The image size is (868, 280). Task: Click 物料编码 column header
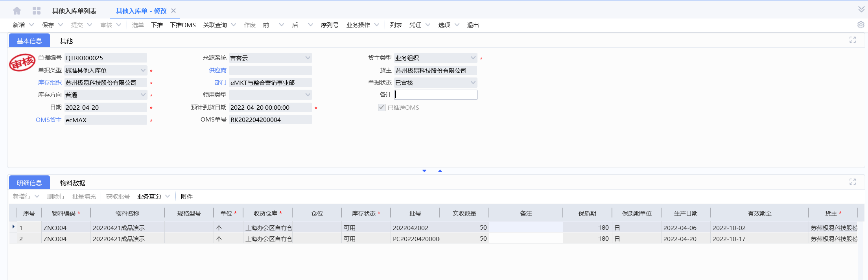66,213
